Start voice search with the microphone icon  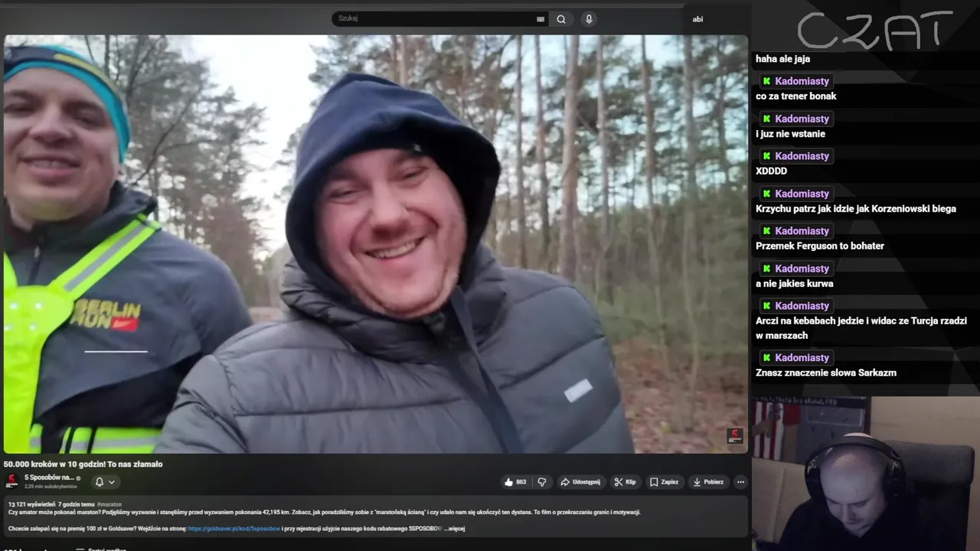coord(589,19)
